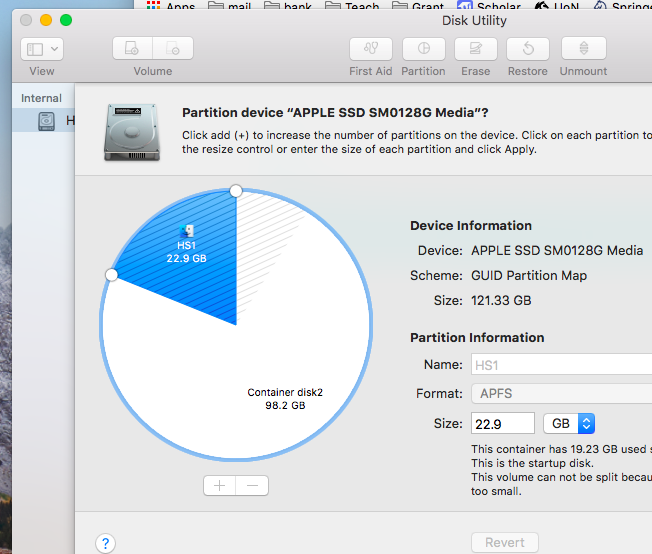
Task: Click the add volume icon
Action: (132, 48)
